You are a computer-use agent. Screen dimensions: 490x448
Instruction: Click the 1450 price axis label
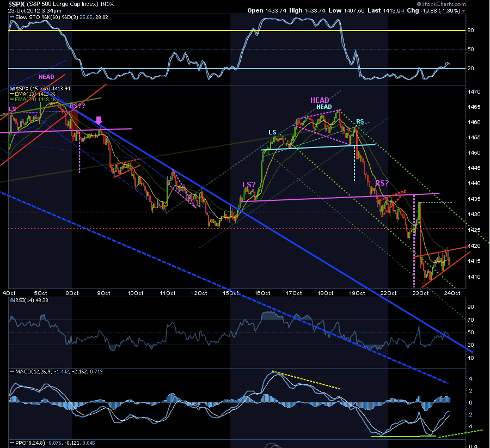[474, 153]
